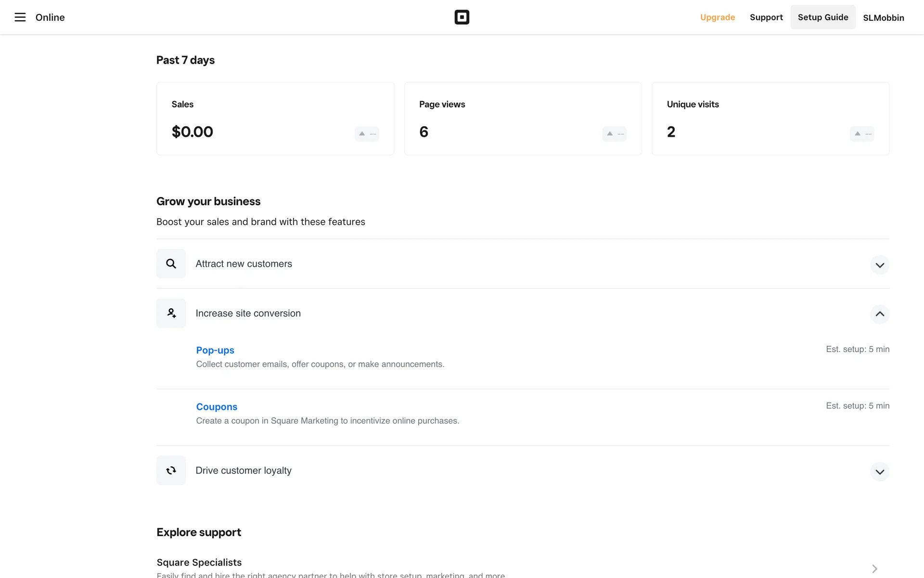Open the Setup Guide button

coord(822,17)
